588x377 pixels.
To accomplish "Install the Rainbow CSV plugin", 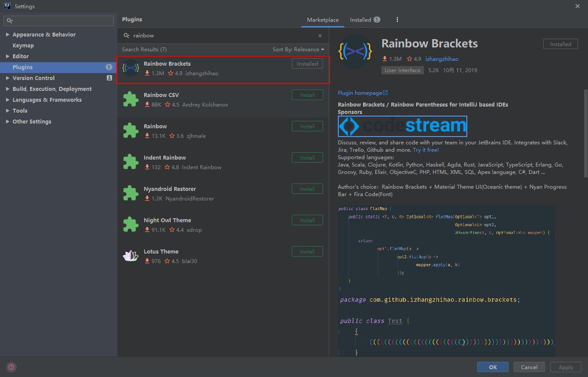I will pyautogui.click(x=307, y=95).
